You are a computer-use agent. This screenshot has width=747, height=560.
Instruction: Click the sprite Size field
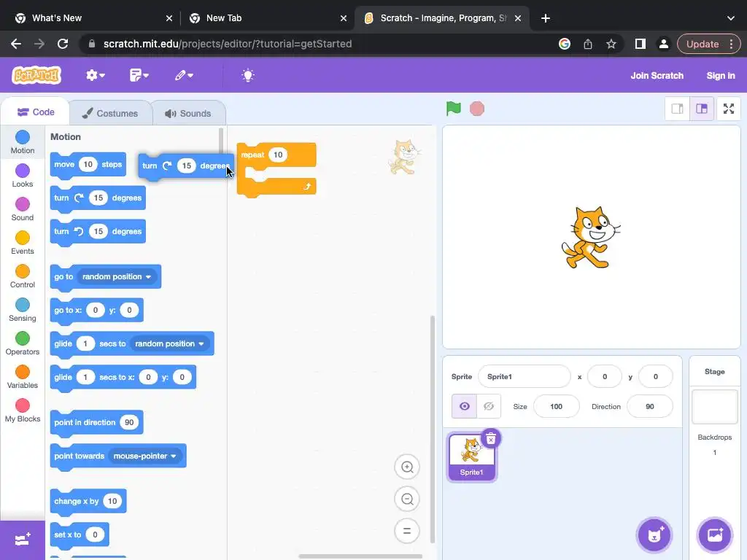tap(556, 407)
